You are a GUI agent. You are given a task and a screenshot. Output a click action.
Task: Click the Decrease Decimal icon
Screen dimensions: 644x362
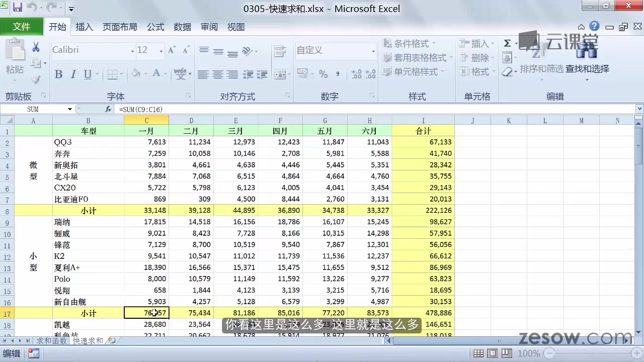tap(370, 74)
